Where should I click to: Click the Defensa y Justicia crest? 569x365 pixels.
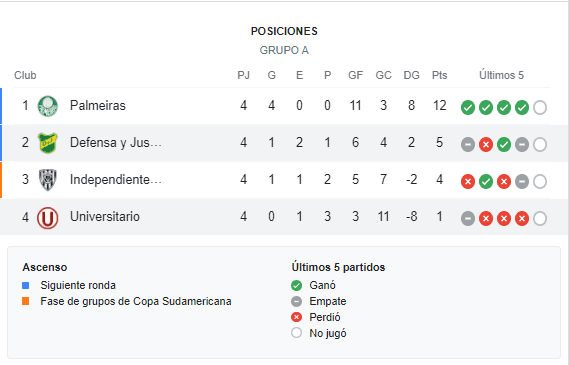pos(48,143)
